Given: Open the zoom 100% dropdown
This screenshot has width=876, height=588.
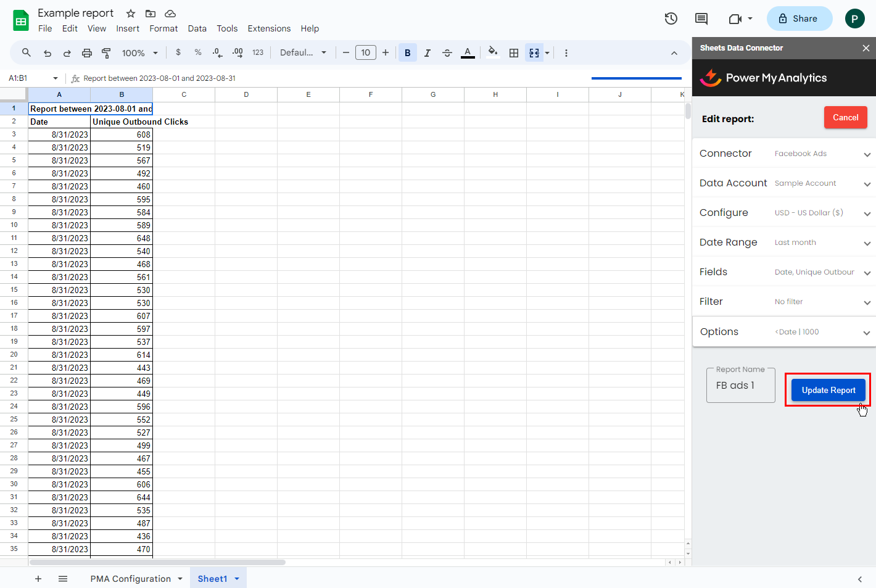Looking at the screenshot, I should coord(139,53).
